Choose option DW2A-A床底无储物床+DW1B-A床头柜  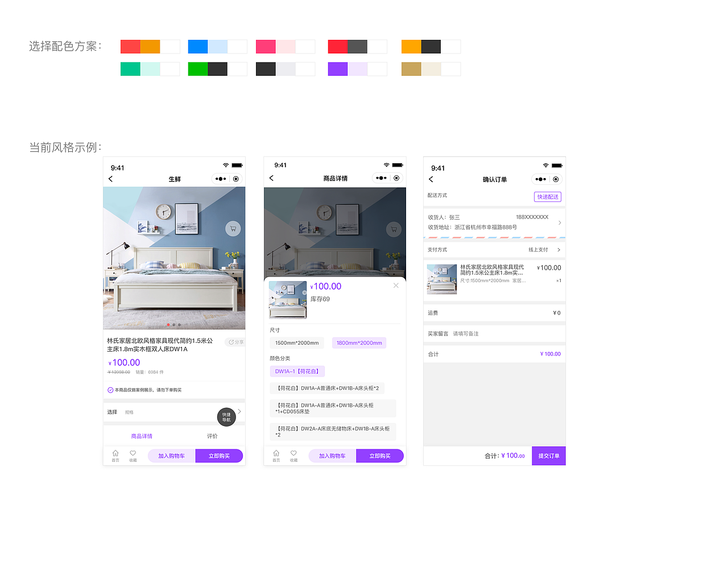333,432
